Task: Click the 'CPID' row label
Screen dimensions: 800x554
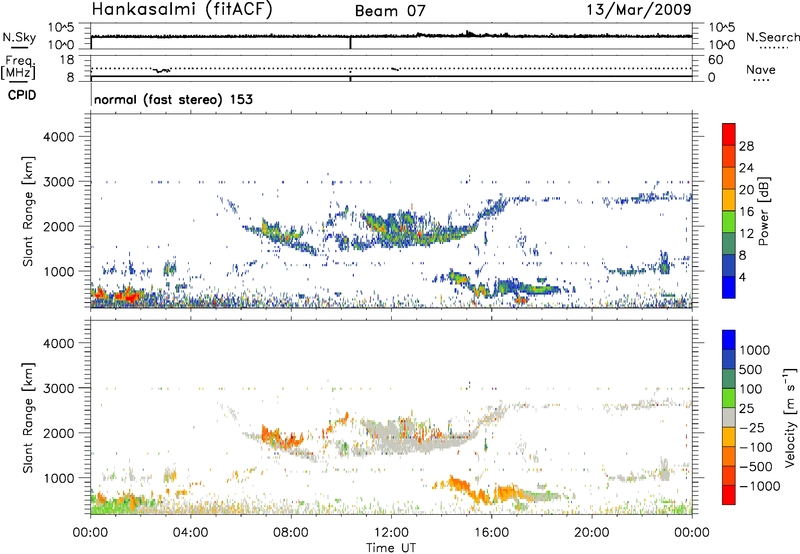Action: (21, 95)
